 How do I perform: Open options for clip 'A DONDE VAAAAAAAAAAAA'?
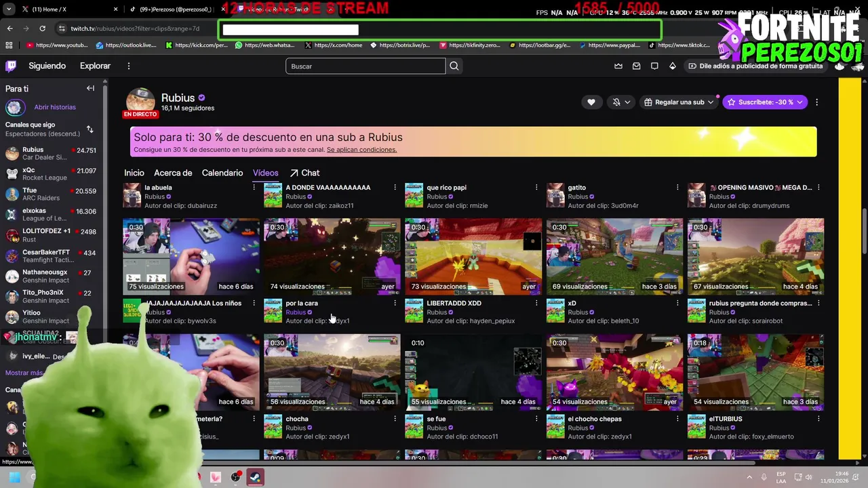pyautogui.click(x=395, y=187)
